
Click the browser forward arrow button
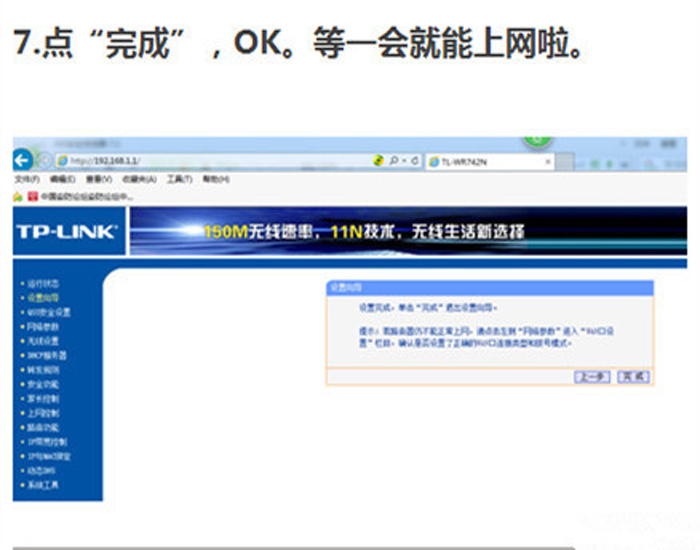pyautogui.click(x=44, y=161)
